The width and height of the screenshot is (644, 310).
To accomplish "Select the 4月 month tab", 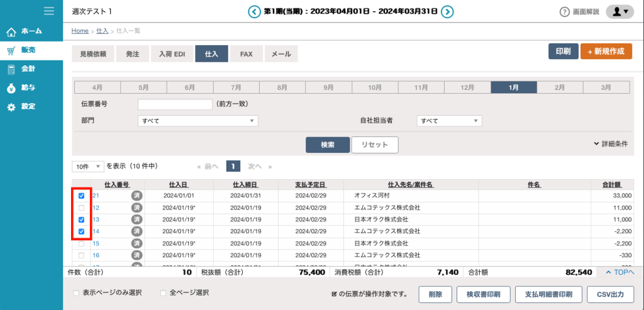I will pyautogui.click(x=97, y=87).
